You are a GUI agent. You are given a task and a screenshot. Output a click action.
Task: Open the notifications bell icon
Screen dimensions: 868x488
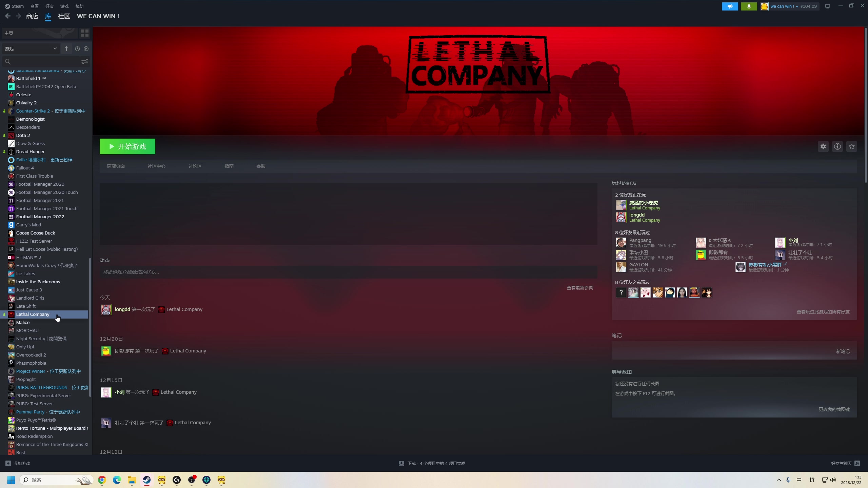[x=749, y=6]
